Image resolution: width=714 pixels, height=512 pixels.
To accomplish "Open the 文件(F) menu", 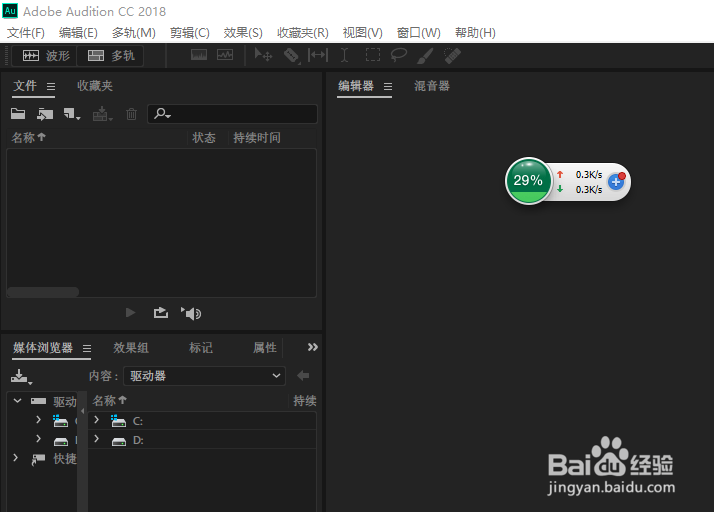I will (26, 33).
